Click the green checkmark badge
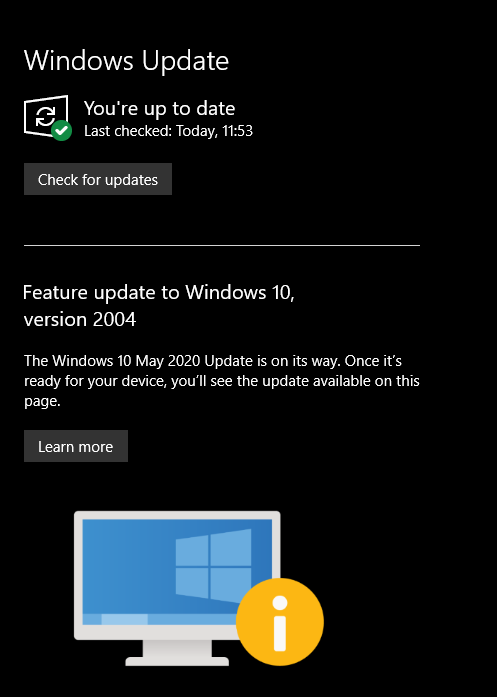The height and width of the screenshot is (697, 497). pos(61,131)
